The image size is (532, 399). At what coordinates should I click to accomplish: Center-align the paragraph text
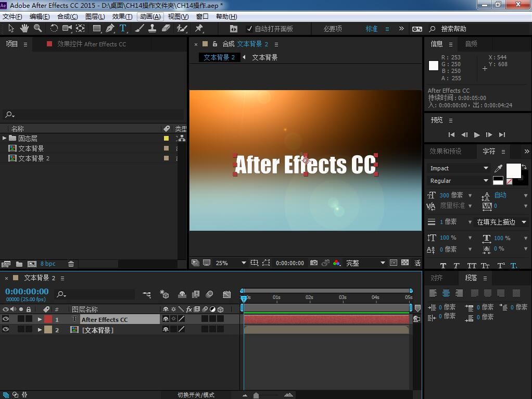446,293
